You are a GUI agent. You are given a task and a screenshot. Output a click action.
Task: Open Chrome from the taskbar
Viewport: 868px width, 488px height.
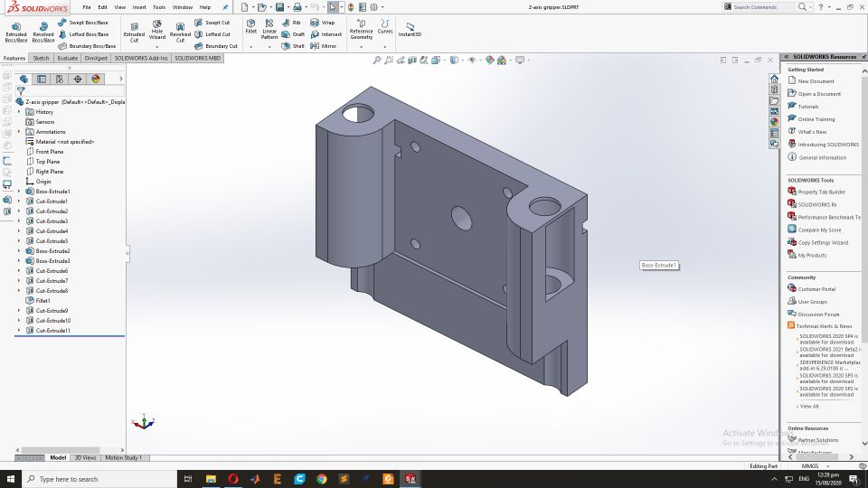pyautogui.click(x=322, y=479)
